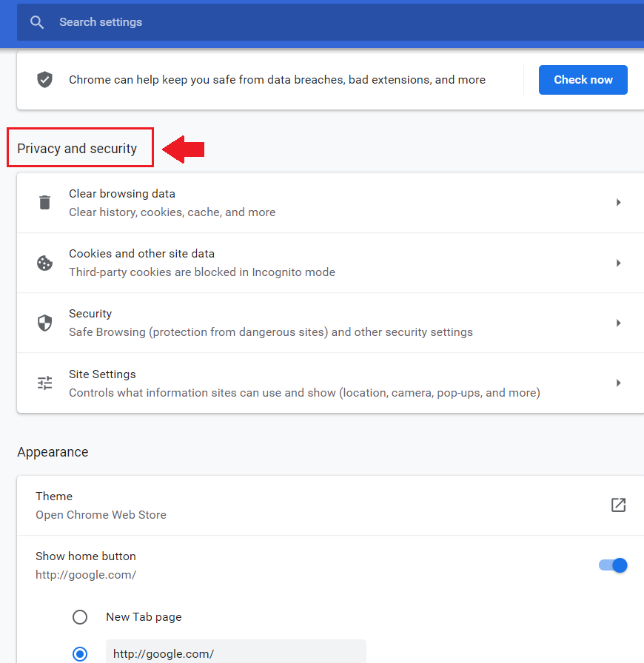Viewport: 644px width, 663px height.
Task: Click the cookie icon
Action: 45,263
